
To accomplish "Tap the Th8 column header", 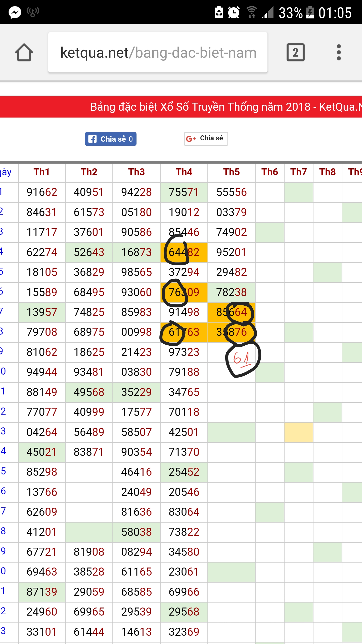I will pos(327,172).
